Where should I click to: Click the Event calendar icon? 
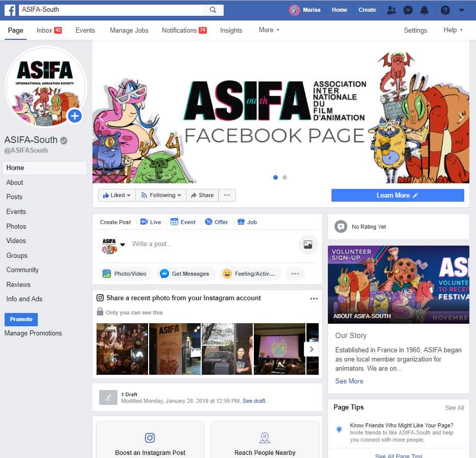(x=174, y=222)
